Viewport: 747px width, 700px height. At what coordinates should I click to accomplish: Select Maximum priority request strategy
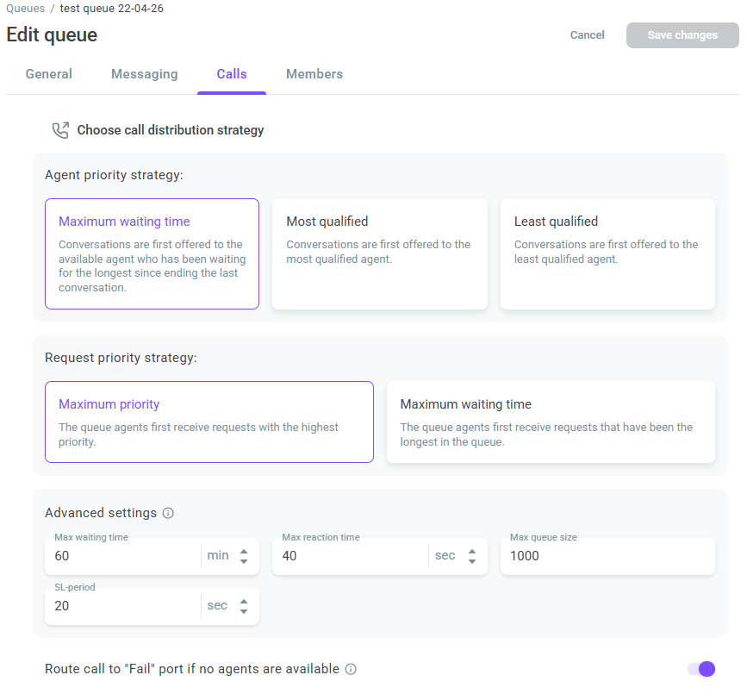coord(209,422)
